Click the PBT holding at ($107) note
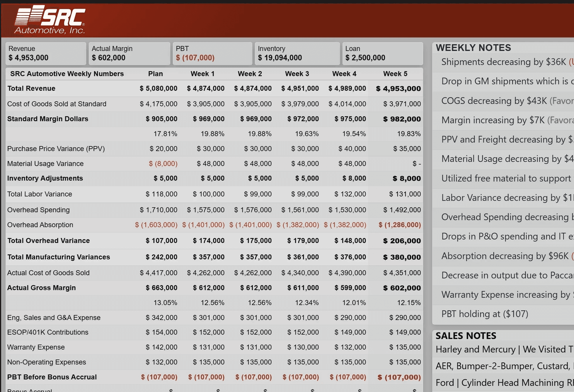 (485, 314)
